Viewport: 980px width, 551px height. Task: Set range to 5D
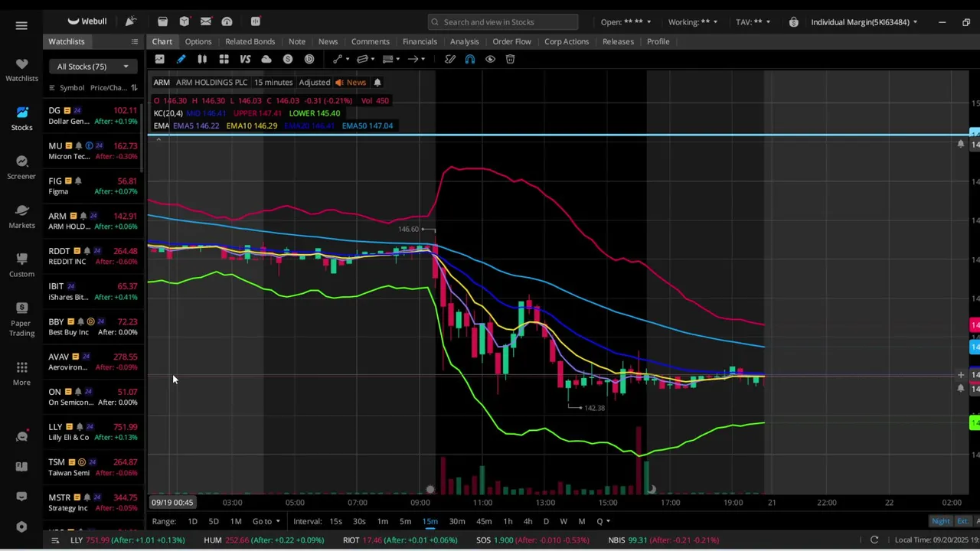point(214,521)
